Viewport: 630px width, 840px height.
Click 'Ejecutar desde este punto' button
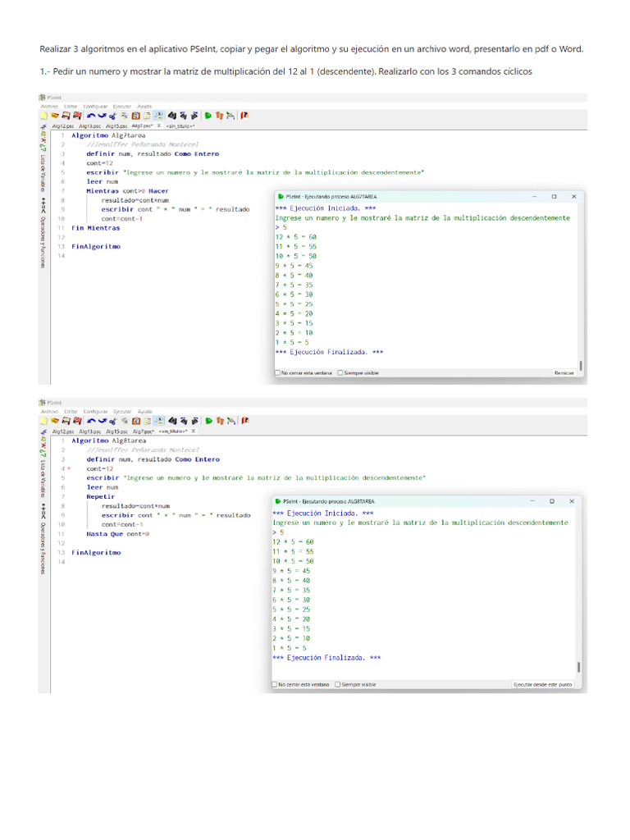[x=542, y=684]
